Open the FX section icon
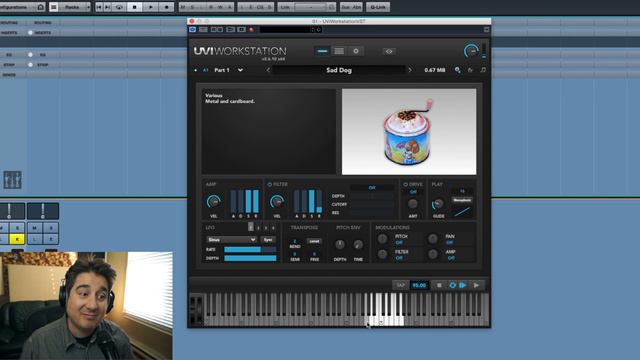This screenshot has height=360, width=640. [x=470, y=70]
